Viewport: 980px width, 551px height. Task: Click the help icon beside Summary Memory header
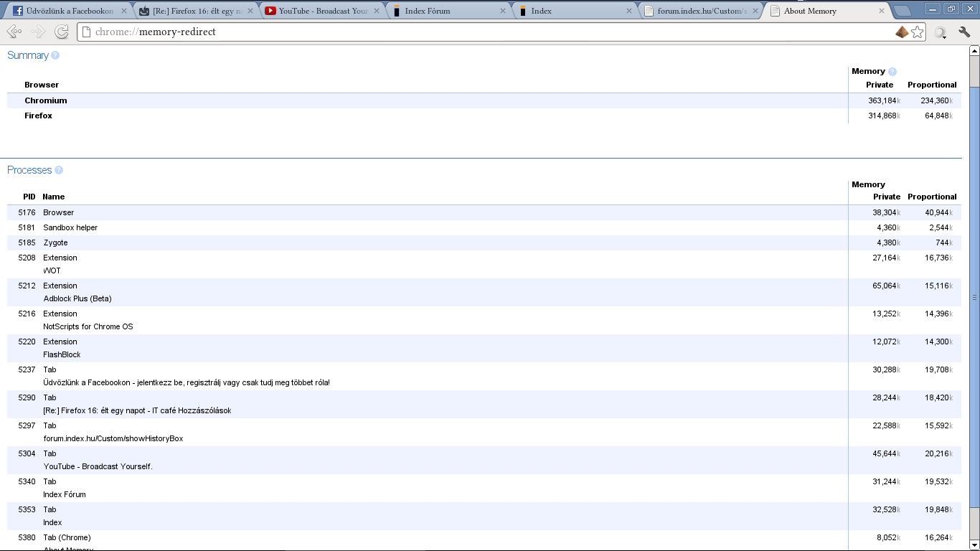892,72
